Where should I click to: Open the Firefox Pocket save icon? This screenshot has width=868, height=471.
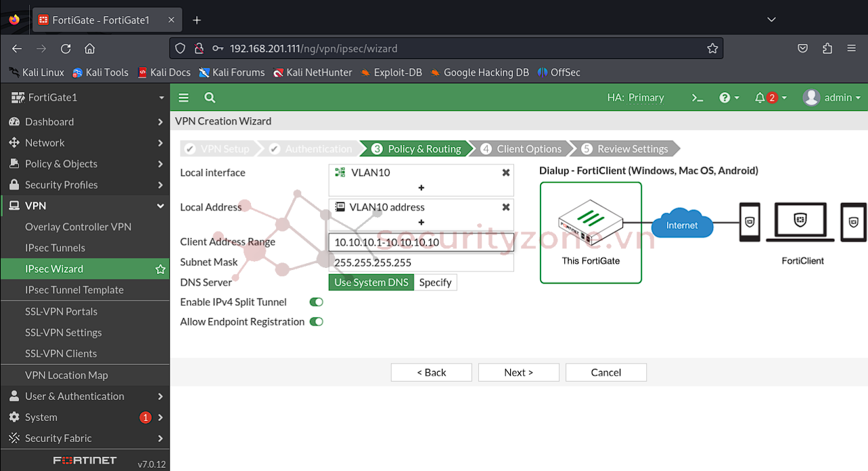tap(802, 49)
